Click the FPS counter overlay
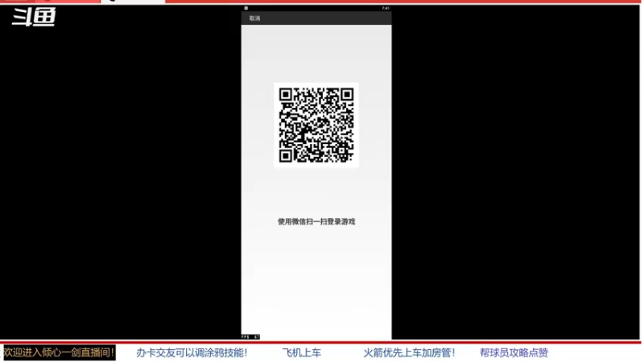 point(250,337)
